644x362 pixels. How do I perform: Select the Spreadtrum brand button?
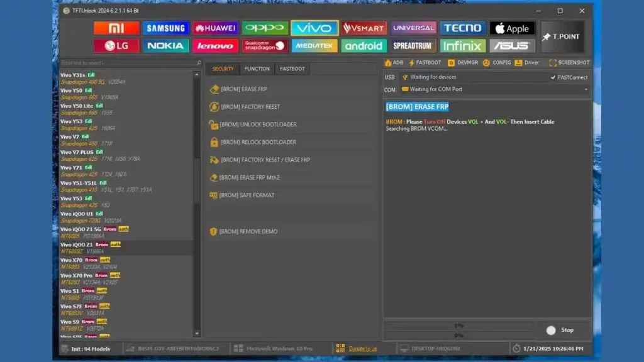click(x=413, y=45)
